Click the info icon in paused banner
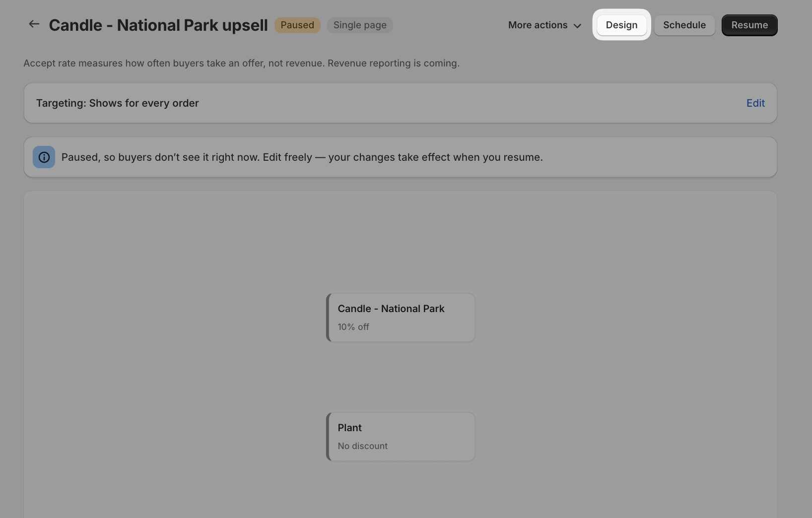The height and width of the screenshot is (518, 812). coord(44,157)
